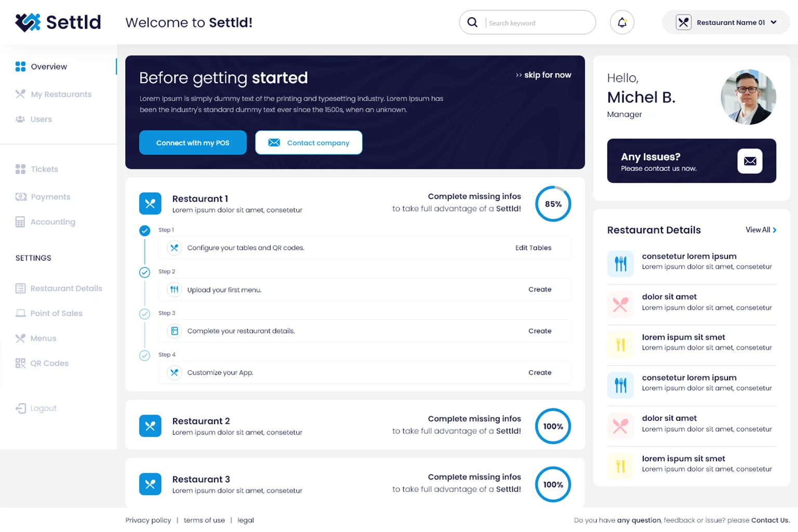The height and width of the screenshot is (532, 798).
Task: Click Edit Tables in Step 1
Action: click(x=533, y=248)
